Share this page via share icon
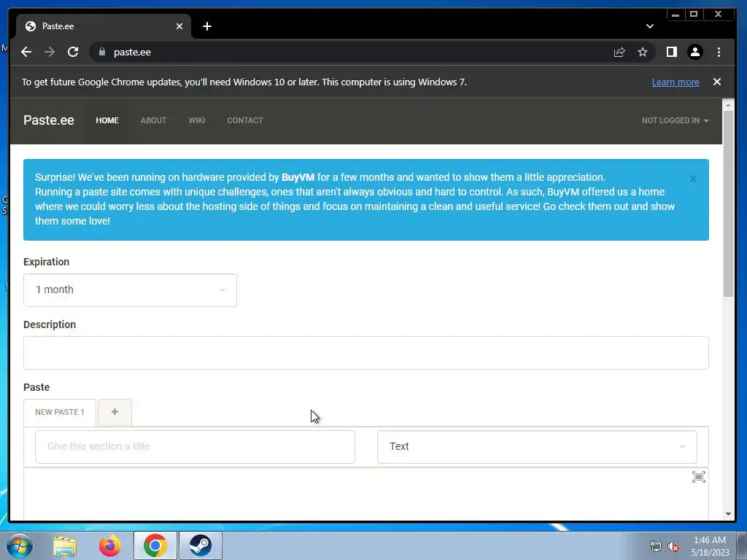Screen dimensions: 747x560 pyautogui.click(x=619, y=52)
